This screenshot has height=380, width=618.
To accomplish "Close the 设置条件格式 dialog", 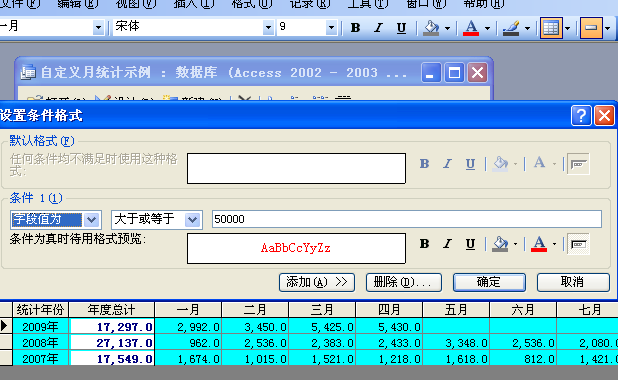I will tap(605, 116).
